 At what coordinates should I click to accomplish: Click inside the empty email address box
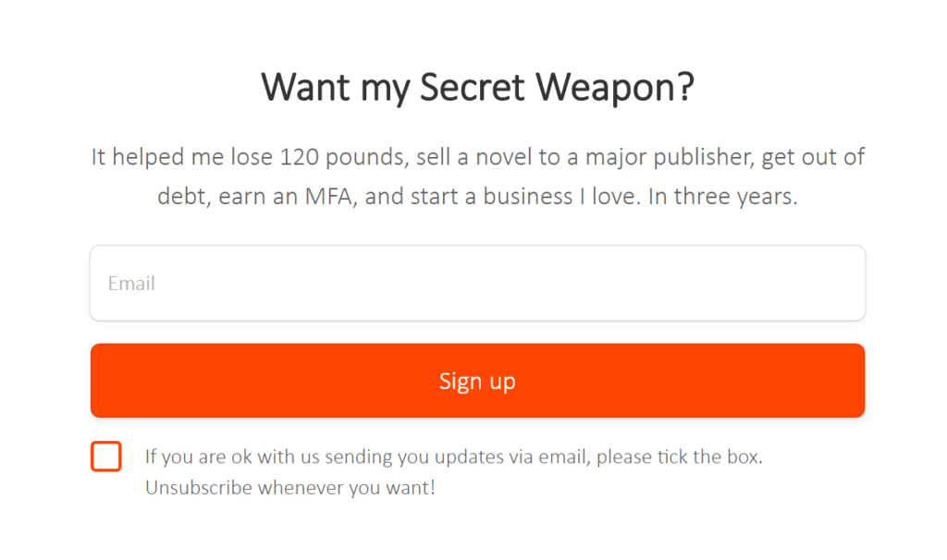(x=478, y=283)
